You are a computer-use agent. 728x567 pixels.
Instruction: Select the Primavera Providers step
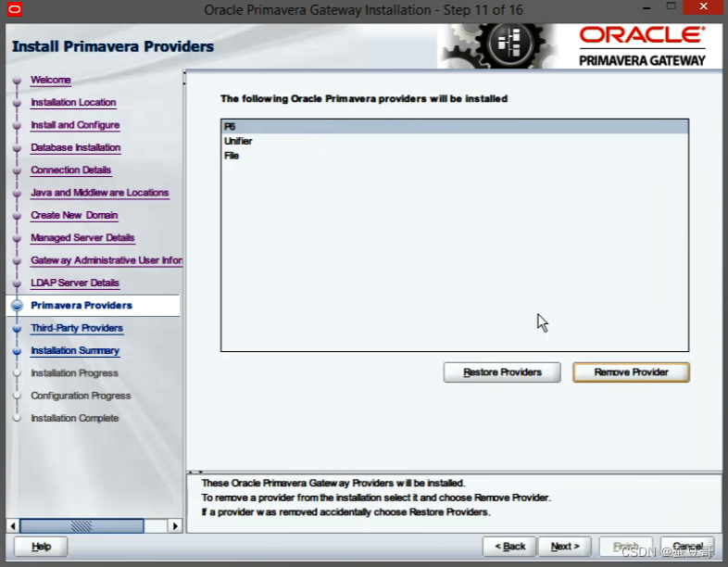(x=82, y=306)
